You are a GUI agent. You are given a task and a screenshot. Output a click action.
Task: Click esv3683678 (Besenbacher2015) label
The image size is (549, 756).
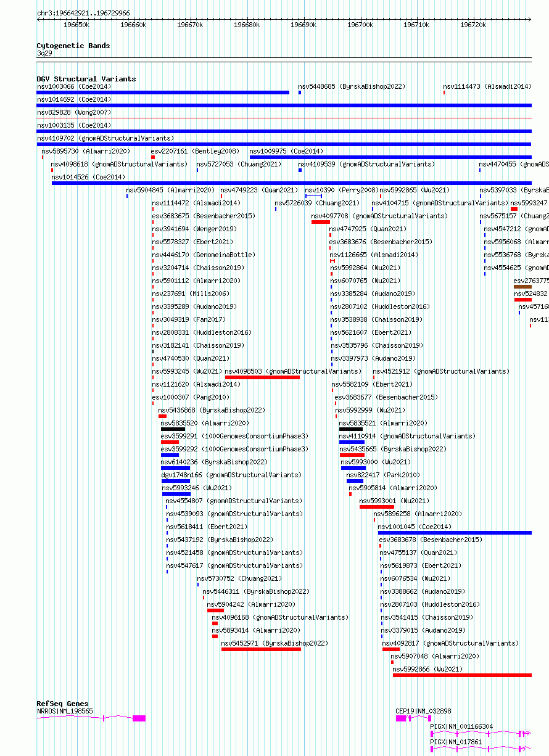431,540
